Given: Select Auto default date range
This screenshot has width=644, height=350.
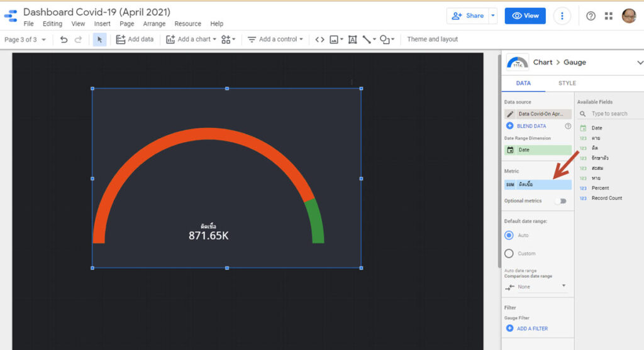Looking at the screenshot, I should [x=509, y=235].
